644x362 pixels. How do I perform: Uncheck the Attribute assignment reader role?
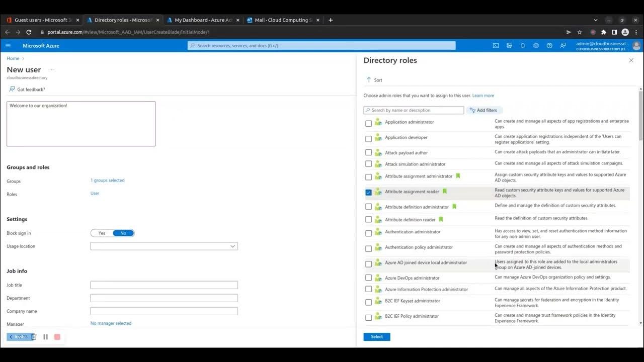tap(369, 193)
